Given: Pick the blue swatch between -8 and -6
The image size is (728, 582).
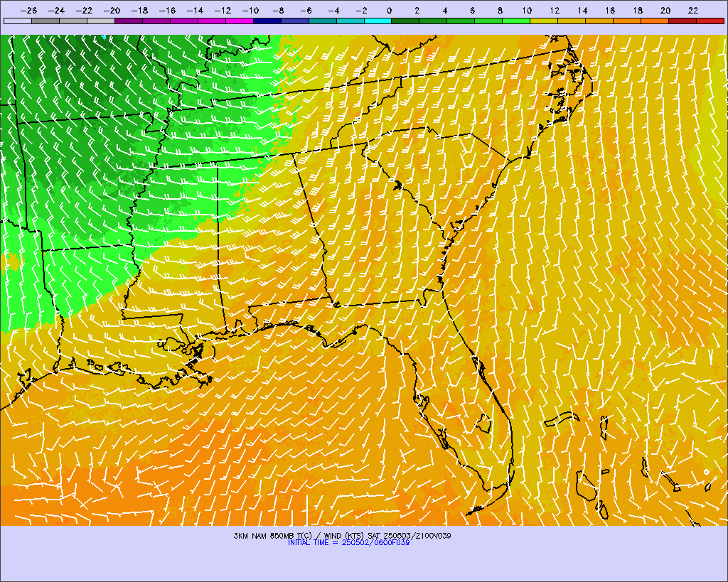Looking at the screenshot, I should click(295, 21).
